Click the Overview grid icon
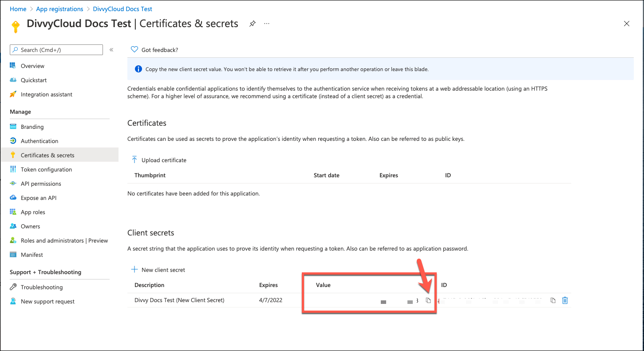The height and width of the screenshot is (351, 644). [13, 66]
